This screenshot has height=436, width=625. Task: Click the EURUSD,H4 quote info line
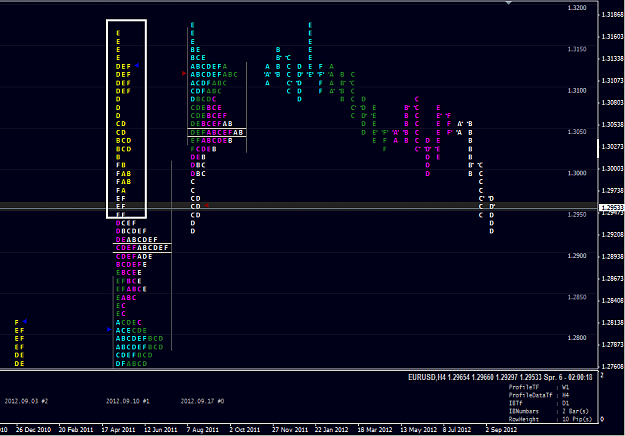[x=500, y=377]
